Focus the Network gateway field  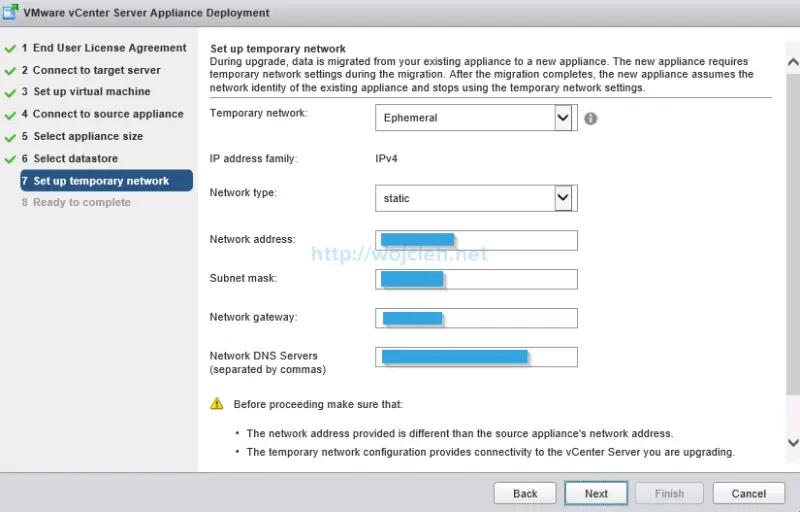[x=476, y=318]
